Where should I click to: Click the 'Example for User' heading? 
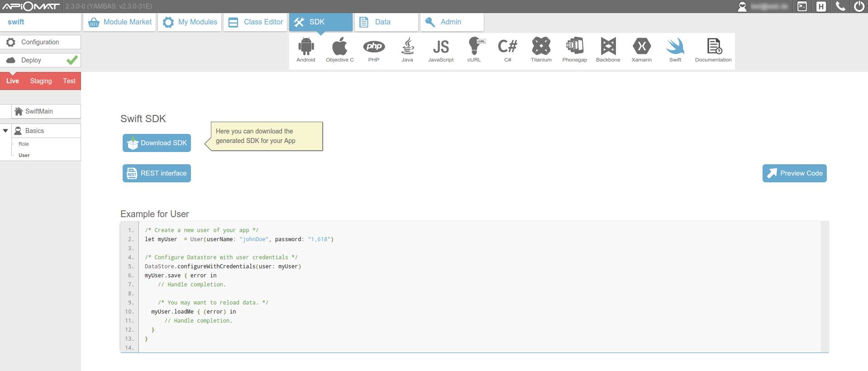click(x=155, y=214)
